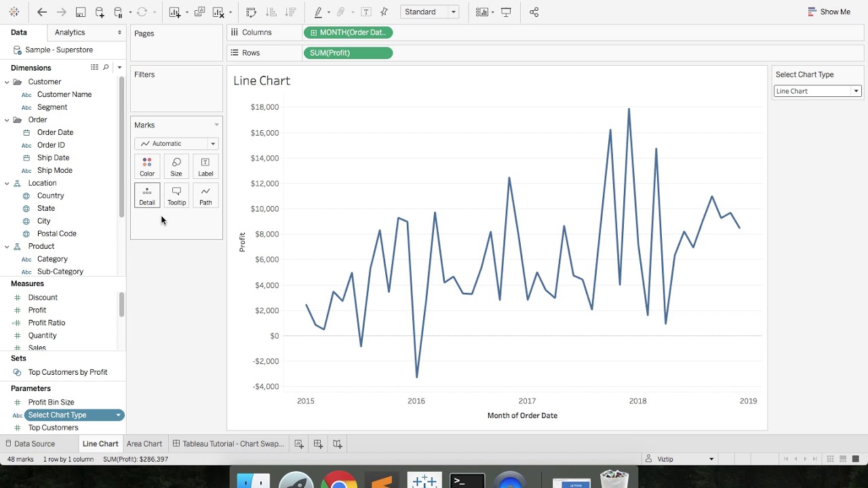The image size is (868, 488).
Task: Click the Presentation Mode icon
Action: tap(506, 12)
